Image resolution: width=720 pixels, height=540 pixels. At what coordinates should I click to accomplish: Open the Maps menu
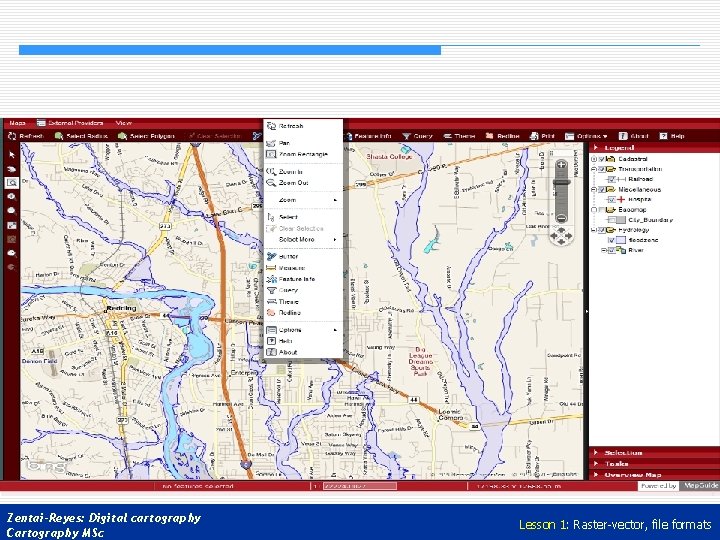pyautogui.click(x=17, y=123)
